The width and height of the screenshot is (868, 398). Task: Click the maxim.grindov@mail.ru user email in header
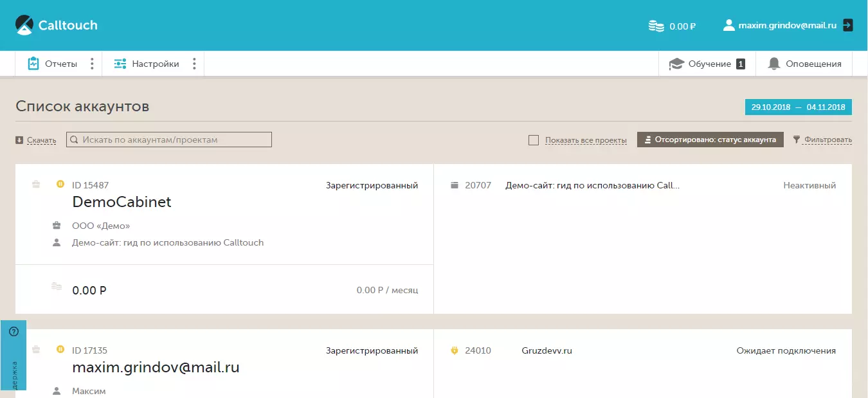(787, 26)
